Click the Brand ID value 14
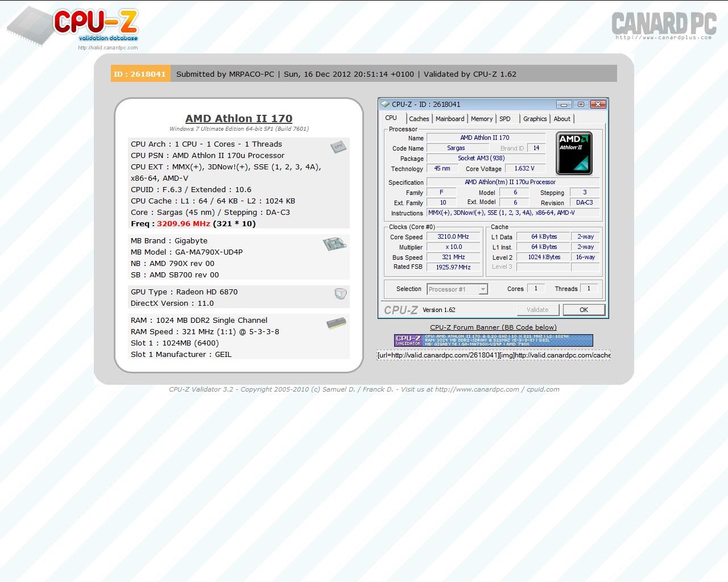 pyautogui.click(x=536, y=148)
